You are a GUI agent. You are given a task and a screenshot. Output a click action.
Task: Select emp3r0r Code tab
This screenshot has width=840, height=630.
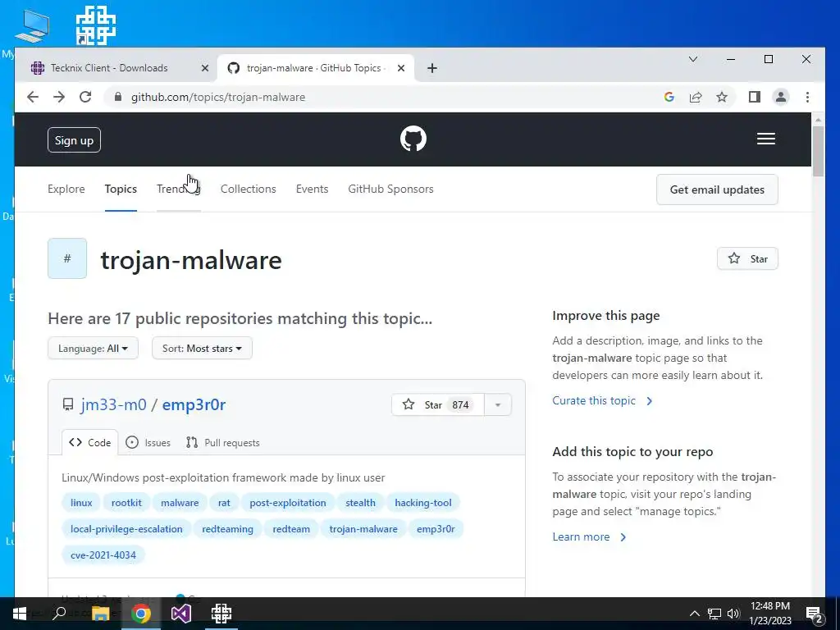pyautogui.click(x=89, y=442)
